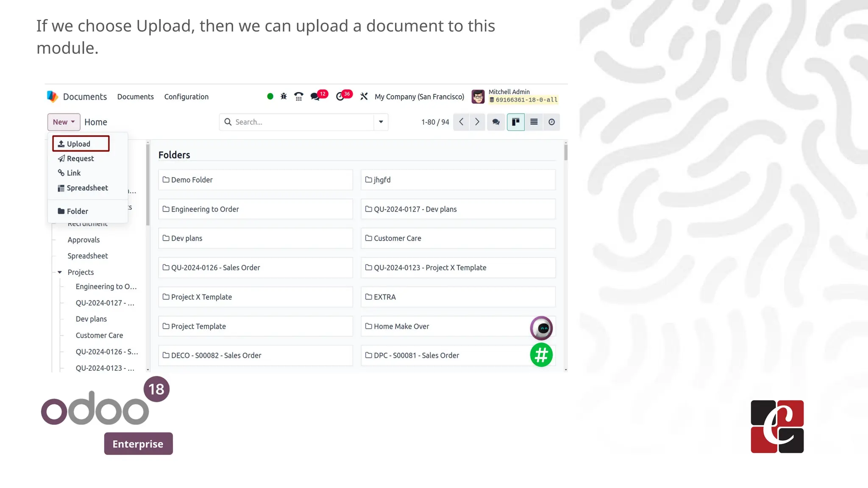Screen dimensions: 868x488
Task: Click the wrench tools icon
Action: [364, 97]
